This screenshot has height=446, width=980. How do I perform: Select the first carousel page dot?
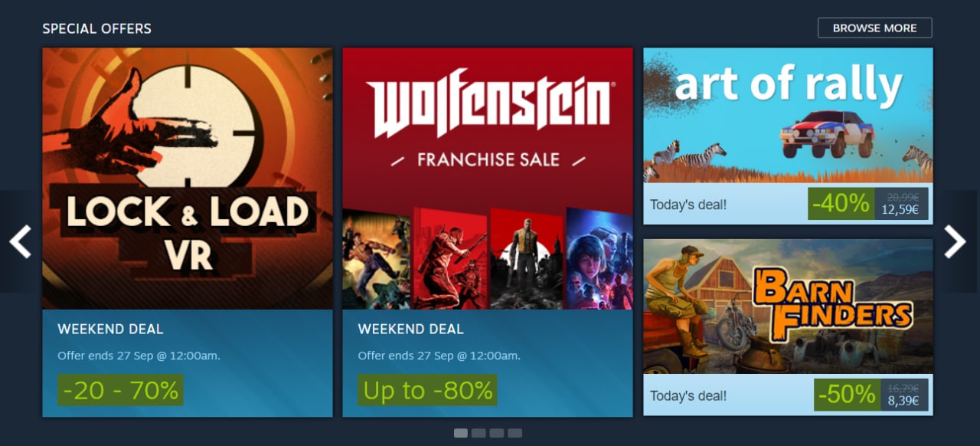(x=461, y=433)
